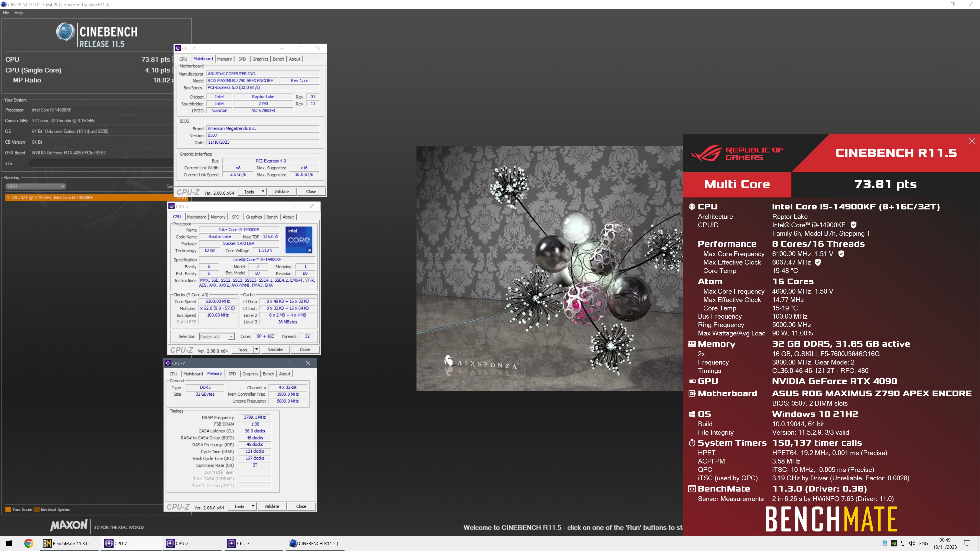Click the blue question-mark tray icon
The height and width of the screenshot is (551, 980).
(x=885, y=543)
